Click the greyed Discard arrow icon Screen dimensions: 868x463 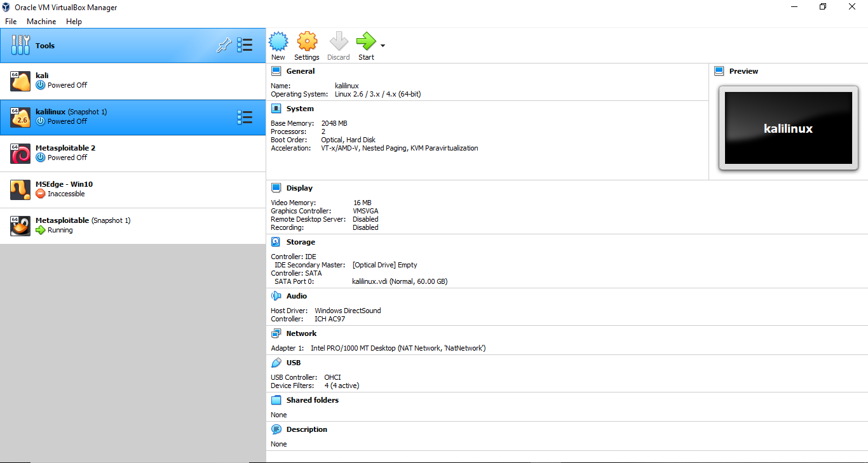[339, 42]
